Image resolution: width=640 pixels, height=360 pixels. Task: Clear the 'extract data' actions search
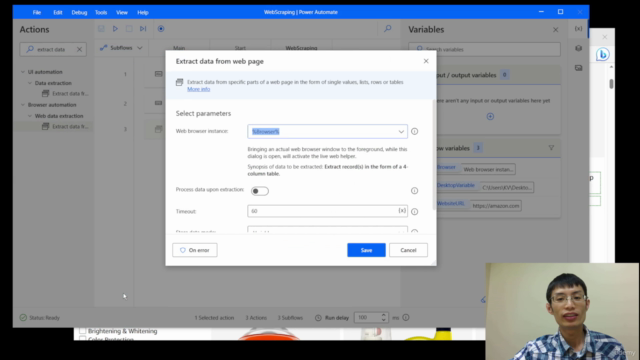79,49
